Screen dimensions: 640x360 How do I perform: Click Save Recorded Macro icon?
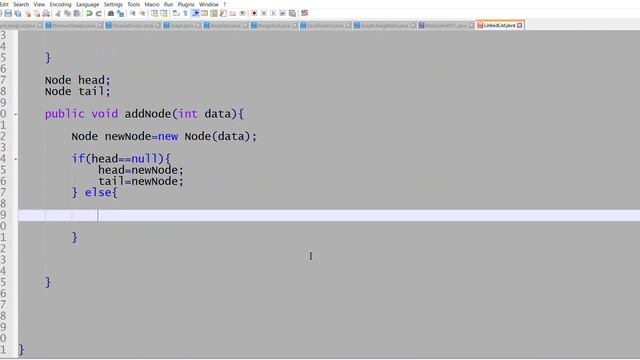point(292,13)
